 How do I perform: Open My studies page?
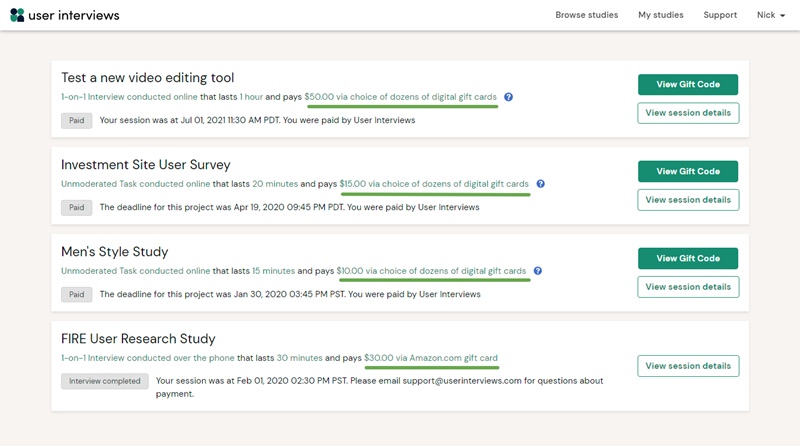tap(661, 15)
